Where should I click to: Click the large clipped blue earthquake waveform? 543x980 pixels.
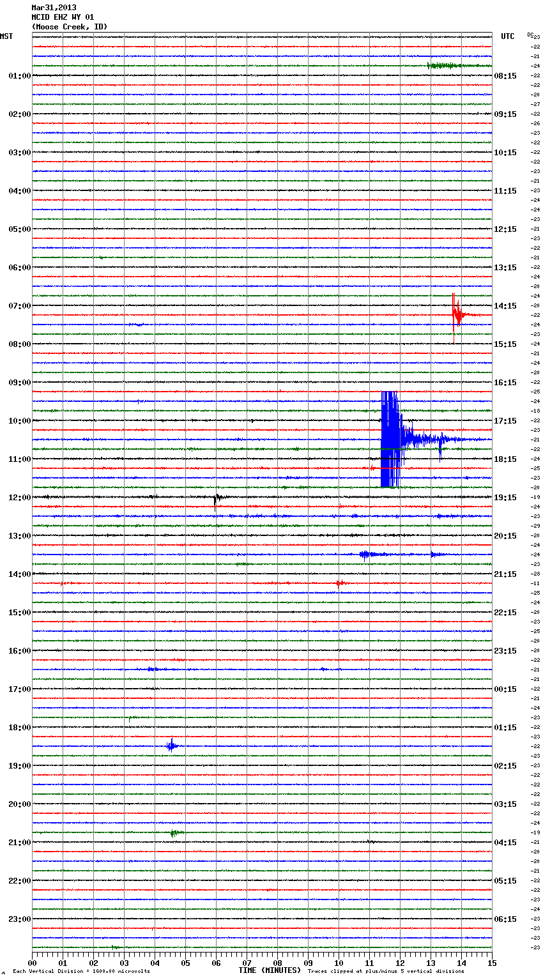[390, 439]
